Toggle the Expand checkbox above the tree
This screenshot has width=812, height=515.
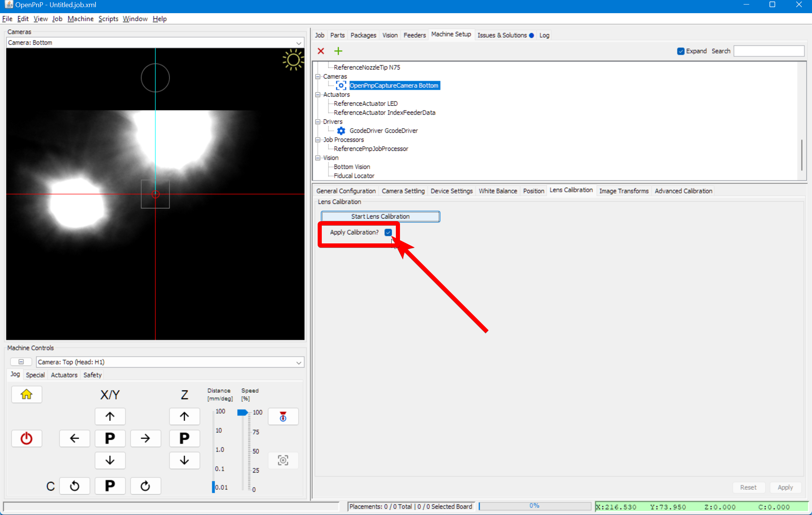681,51
